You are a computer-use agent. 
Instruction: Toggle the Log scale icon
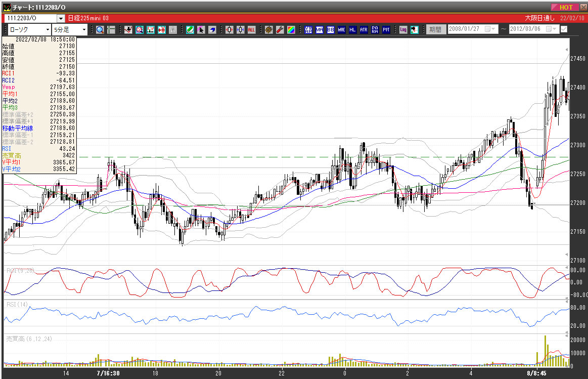point(403,30)
